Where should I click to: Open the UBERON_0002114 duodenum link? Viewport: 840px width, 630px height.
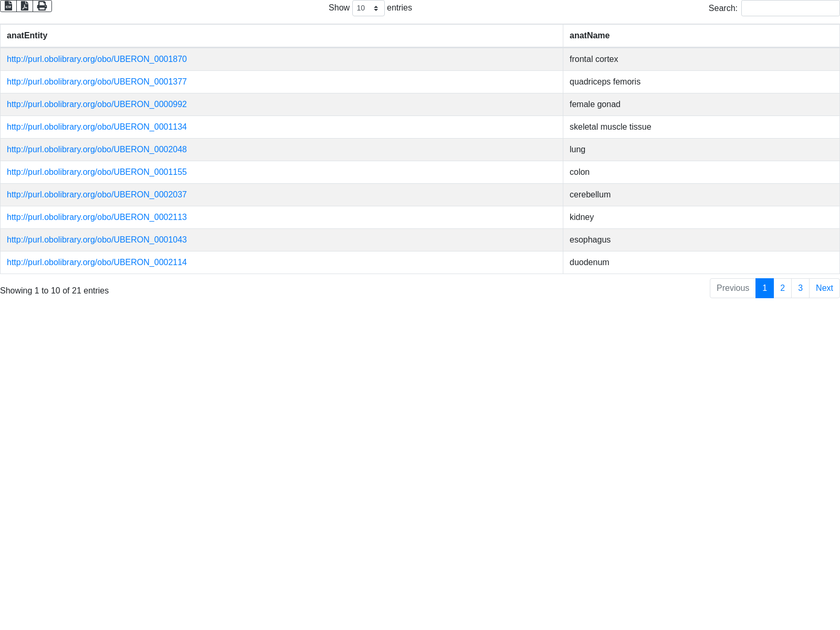pyautogui.click(x=97, y=262)
